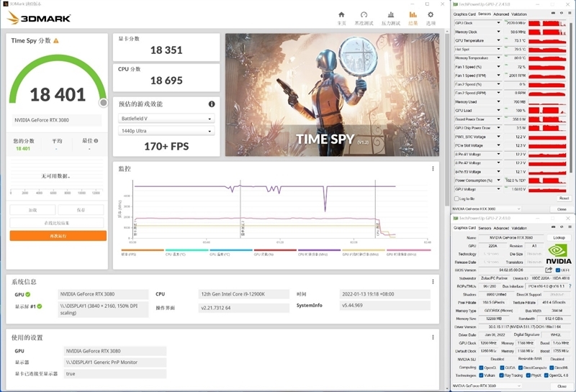Toggle the UEFI checkbox

557,270
